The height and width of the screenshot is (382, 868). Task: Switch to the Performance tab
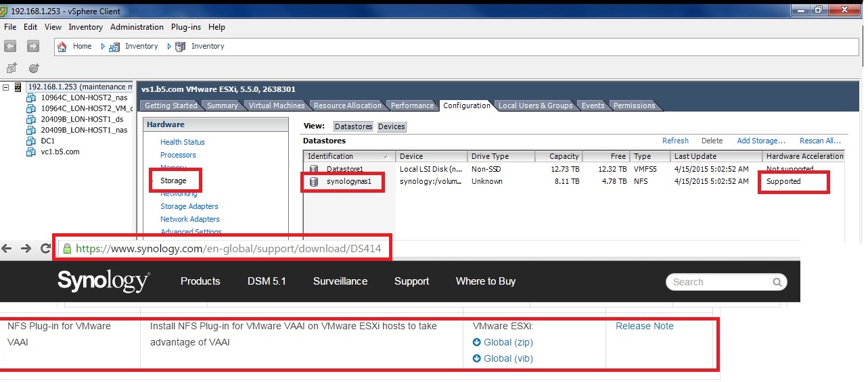412,105
